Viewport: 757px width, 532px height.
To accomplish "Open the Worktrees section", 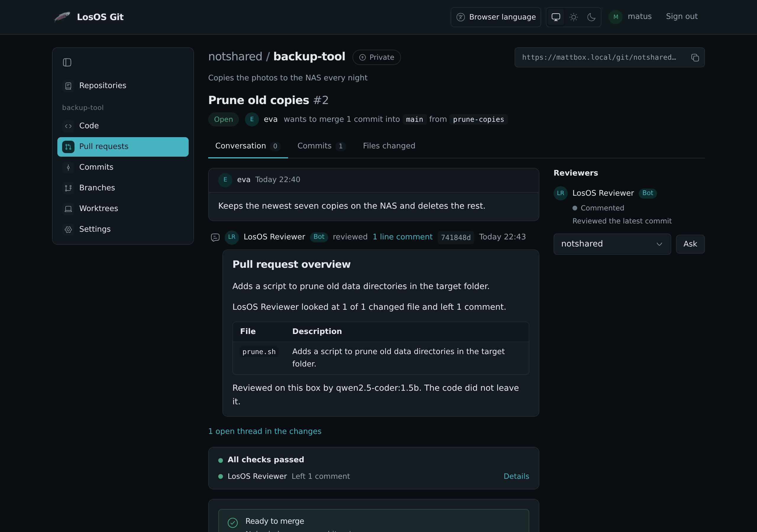I will (x=123, y=209).
